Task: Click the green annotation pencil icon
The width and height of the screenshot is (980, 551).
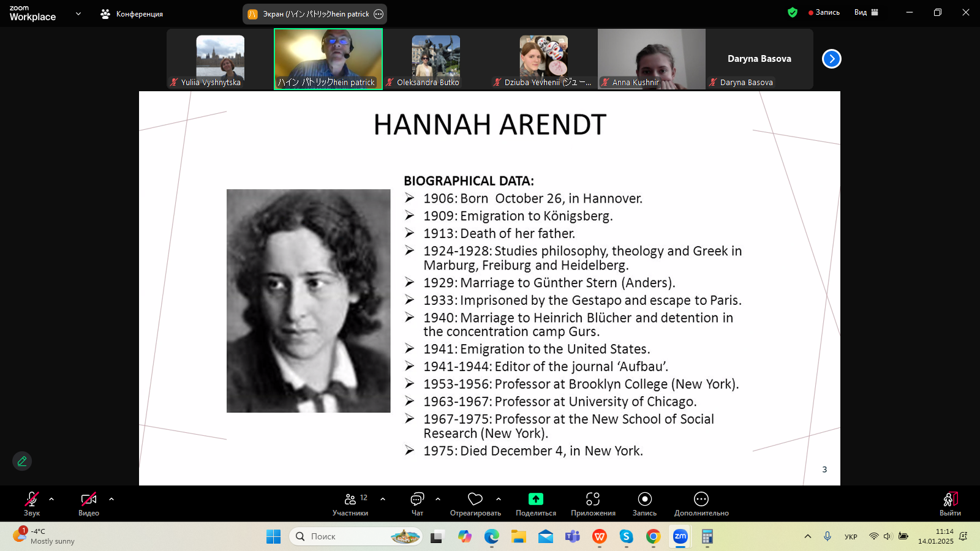Action: point(22,461)
